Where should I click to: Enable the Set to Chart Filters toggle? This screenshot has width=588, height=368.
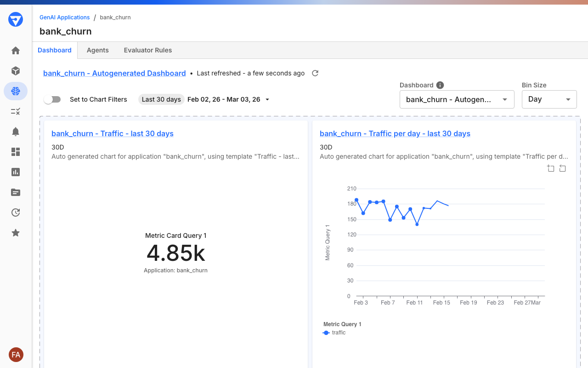coord(52,99)
